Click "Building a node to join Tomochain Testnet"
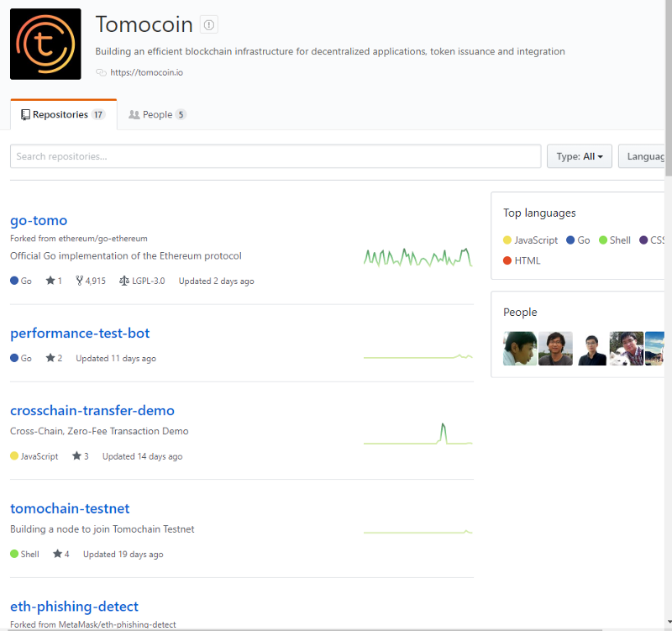The image size is (672, 631). point(102,529)
